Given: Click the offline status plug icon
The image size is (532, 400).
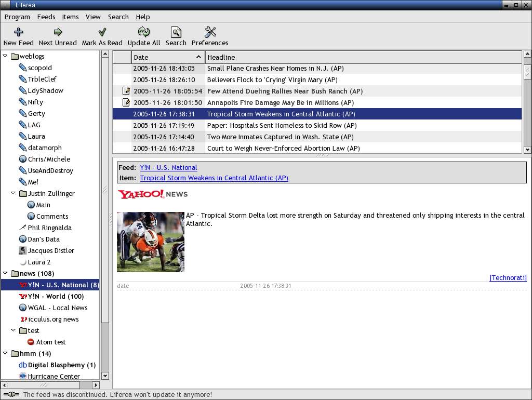Looking at the screenshot, I should (11, 394).
